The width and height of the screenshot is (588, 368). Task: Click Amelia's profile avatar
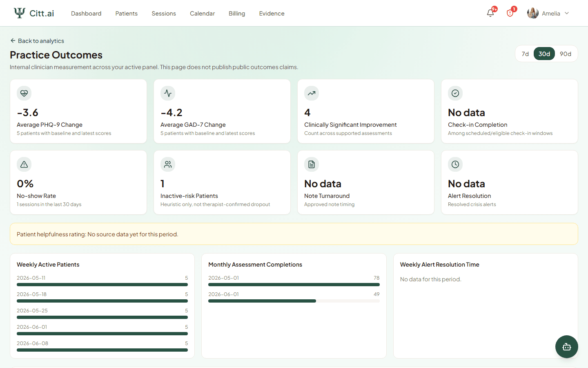533,13
